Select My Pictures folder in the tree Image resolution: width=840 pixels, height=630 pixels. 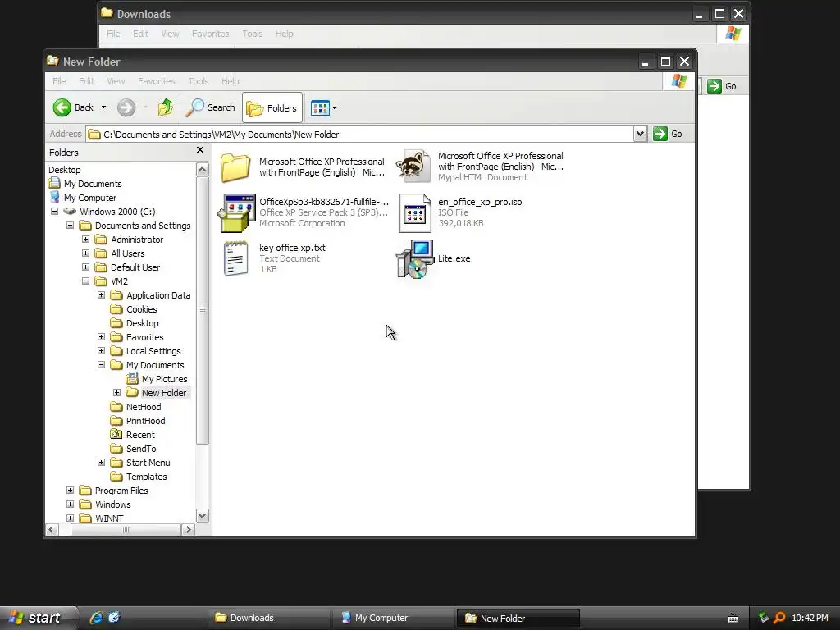164,379
